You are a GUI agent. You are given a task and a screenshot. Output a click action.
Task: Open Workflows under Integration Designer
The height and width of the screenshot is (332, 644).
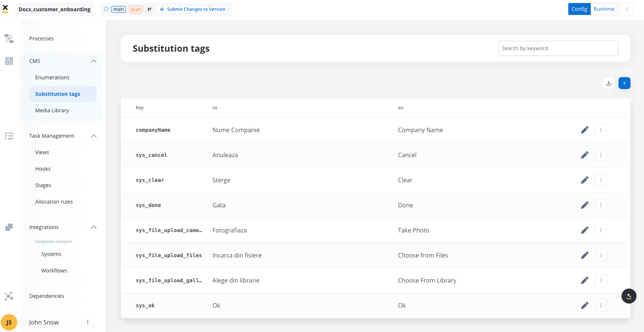click(x=54, y=271)
